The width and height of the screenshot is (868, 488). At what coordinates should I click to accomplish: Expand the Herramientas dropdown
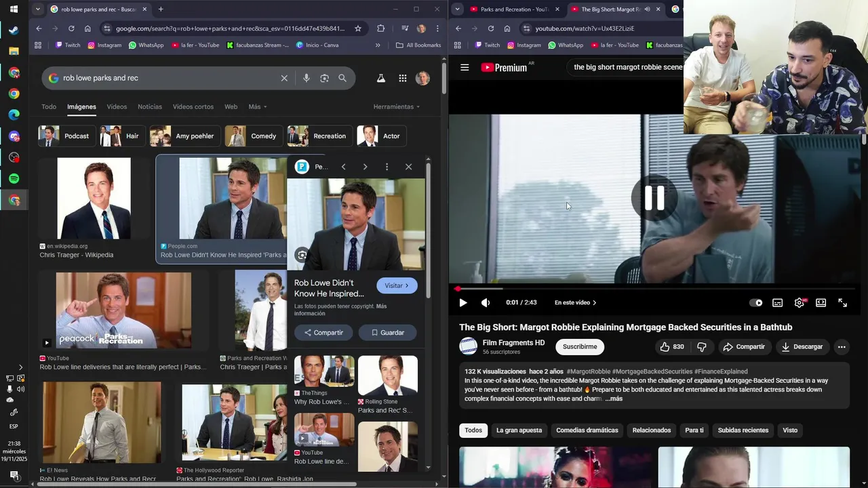(397, 106)
